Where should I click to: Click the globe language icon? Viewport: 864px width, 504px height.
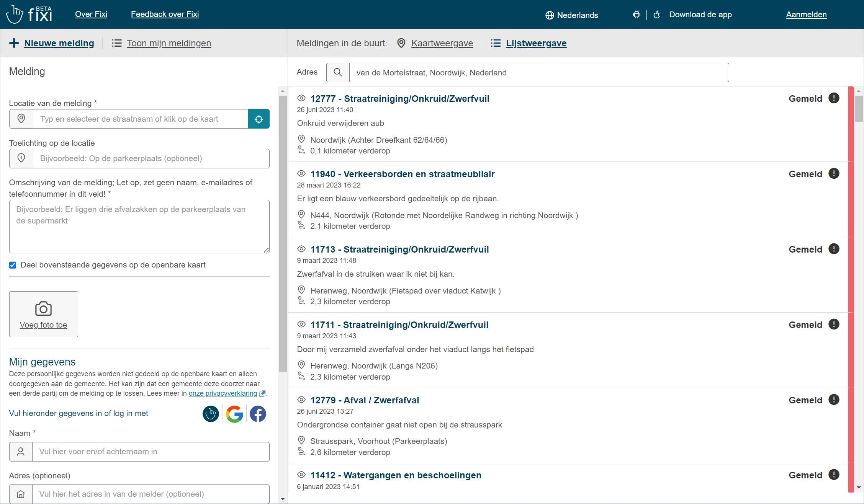click(550, 15)
